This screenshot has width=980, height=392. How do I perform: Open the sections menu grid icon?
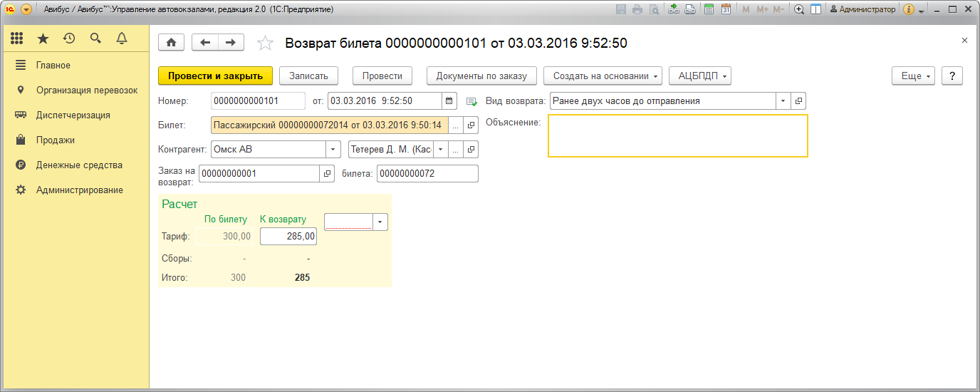pos(17,38)
